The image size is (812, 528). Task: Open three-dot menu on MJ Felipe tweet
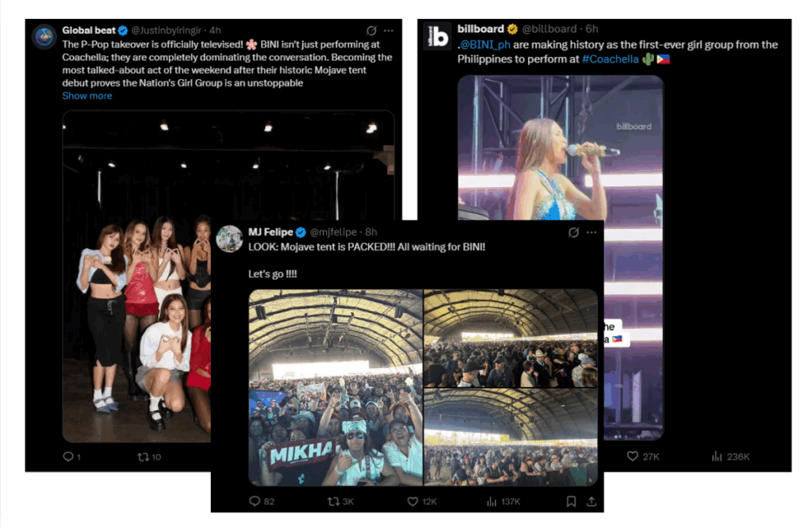pos(592,232)
